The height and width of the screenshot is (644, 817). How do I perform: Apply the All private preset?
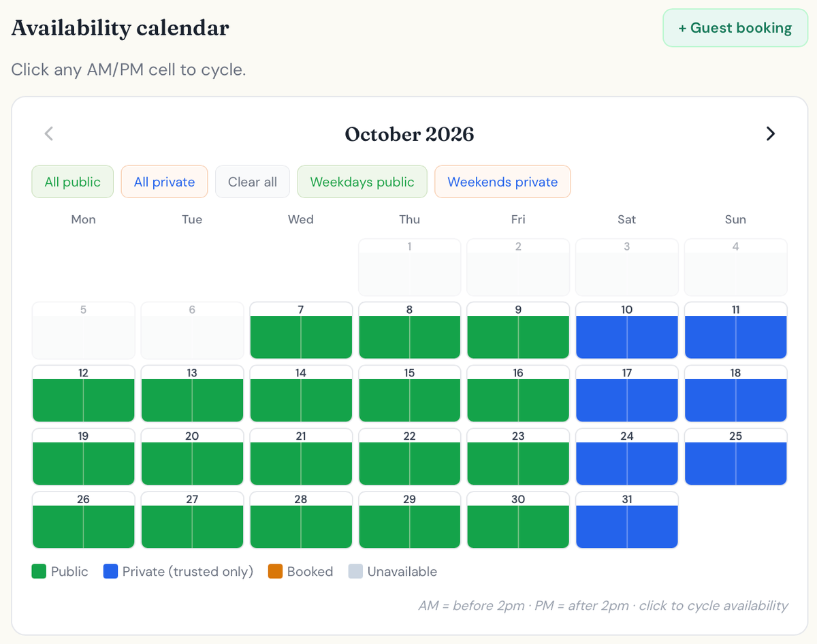click(x=164, y=182)
